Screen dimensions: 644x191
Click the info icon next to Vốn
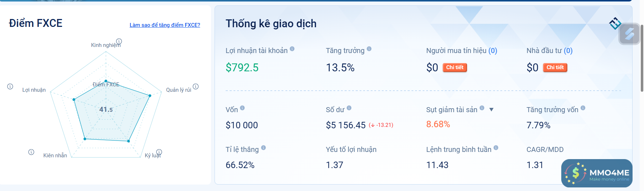(242, 108)
